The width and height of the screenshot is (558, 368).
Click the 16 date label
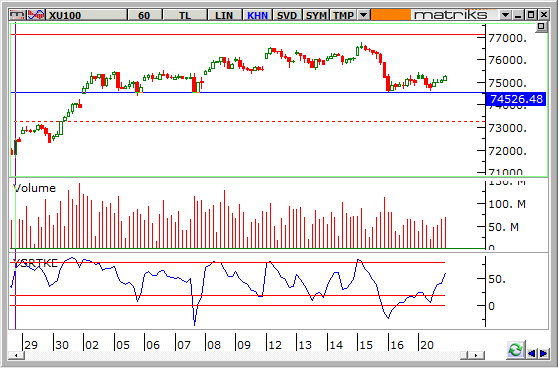(x=397, y=345)
